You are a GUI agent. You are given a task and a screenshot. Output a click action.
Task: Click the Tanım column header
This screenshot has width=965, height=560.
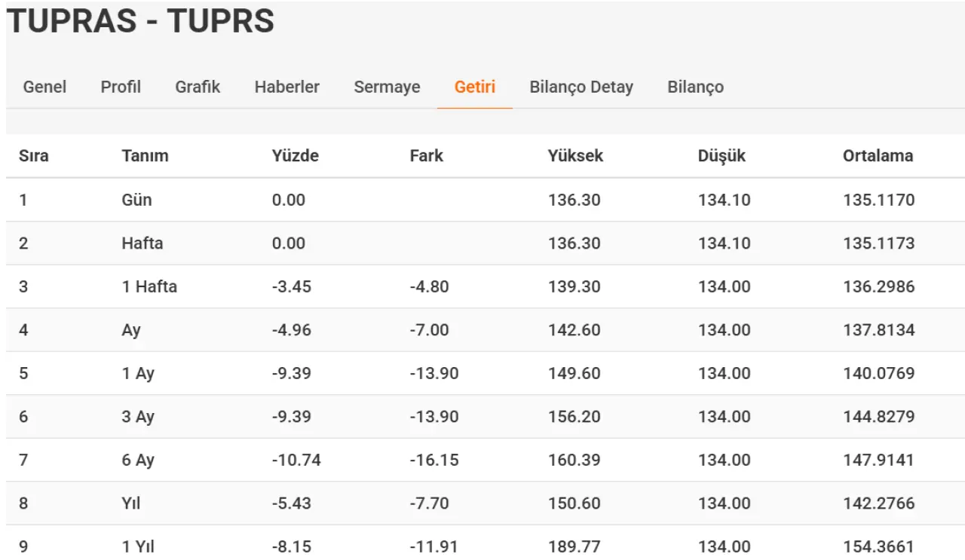pos(145,156)
